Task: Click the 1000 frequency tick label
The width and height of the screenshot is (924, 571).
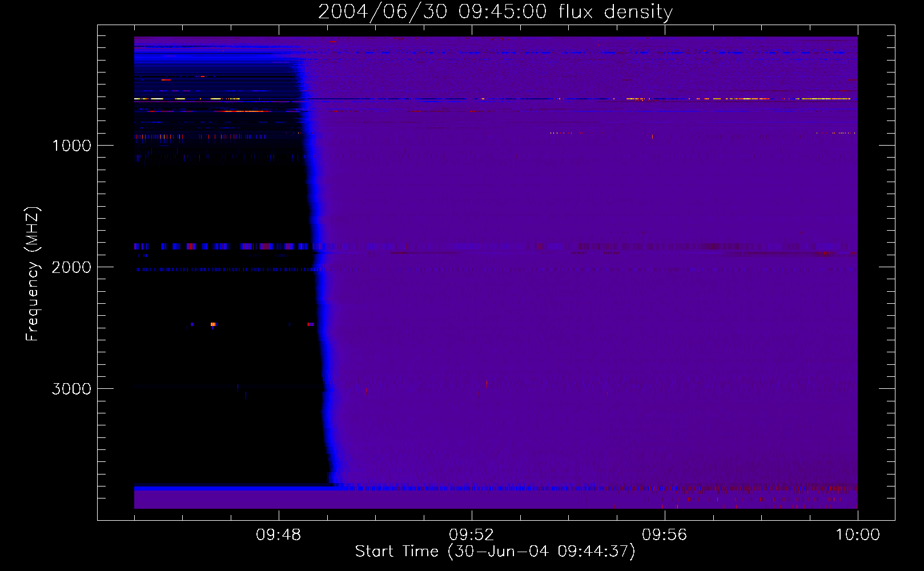Action: (71, 146)
